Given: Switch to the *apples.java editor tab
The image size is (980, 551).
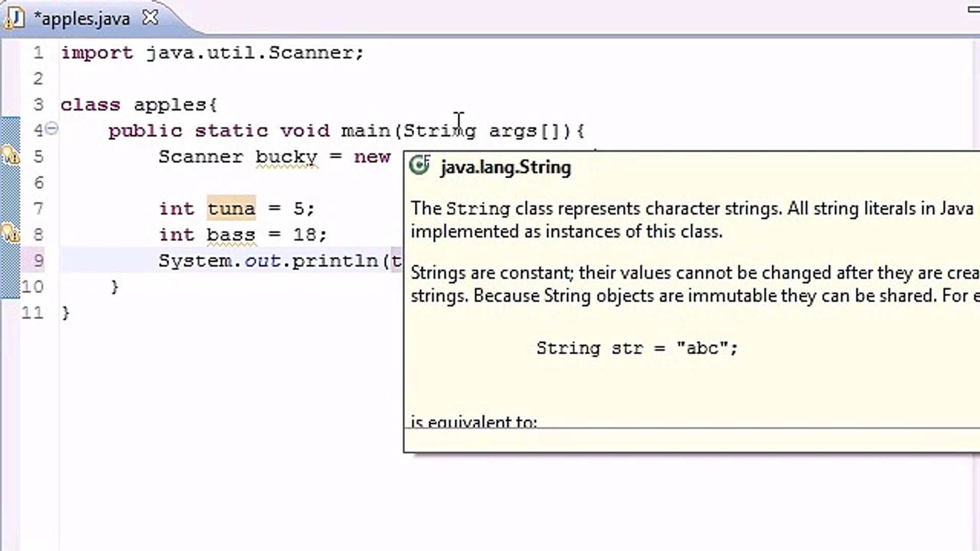Looking at the screenshot, I should (82, 18).
